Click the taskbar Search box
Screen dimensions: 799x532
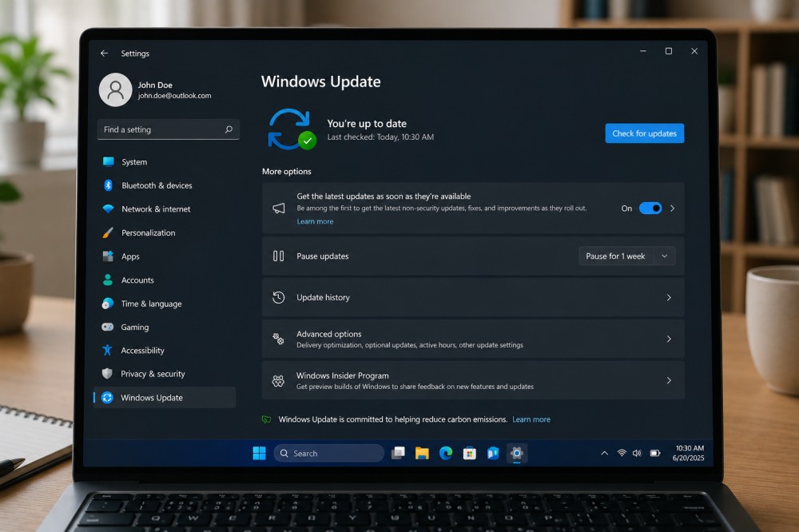click(329, 453)
